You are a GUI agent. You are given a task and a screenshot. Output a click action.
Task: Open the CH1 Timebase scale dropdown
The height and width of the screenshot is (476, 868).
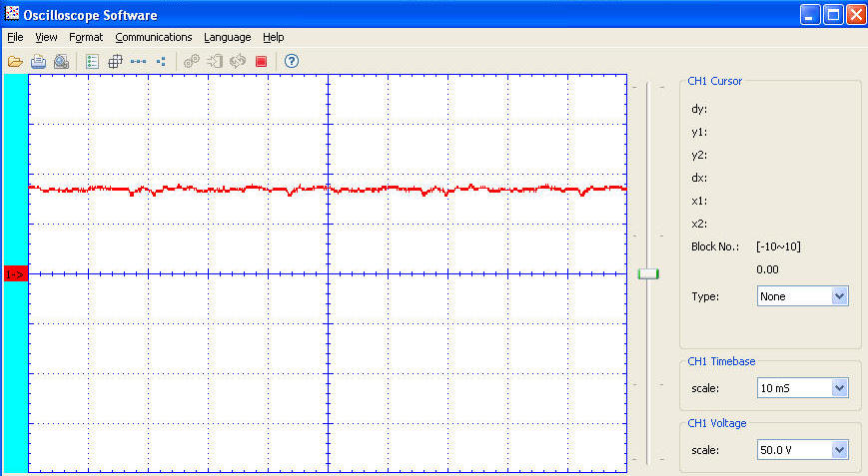coord(839,388)
